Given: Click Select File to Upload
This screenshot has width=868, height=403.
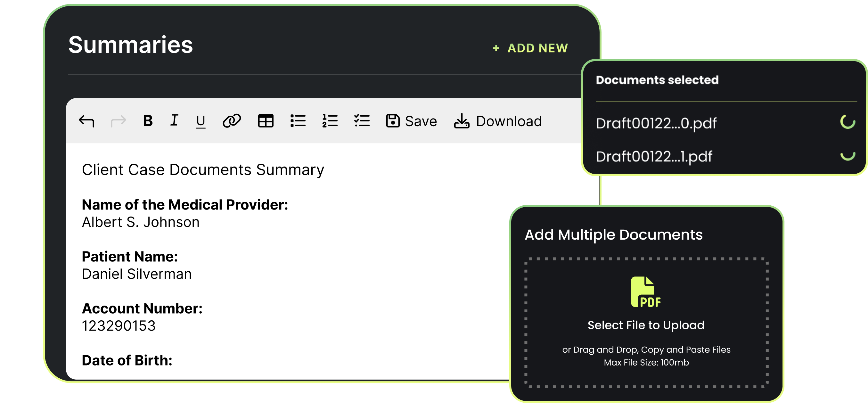Looking at the screenshot, I should tap(646, 325).
